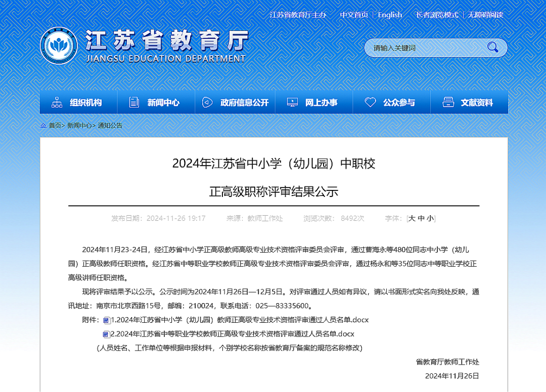
Task: Click the home icon in breadcrumb
Action: pyautogui.click(x=43, y=125)
